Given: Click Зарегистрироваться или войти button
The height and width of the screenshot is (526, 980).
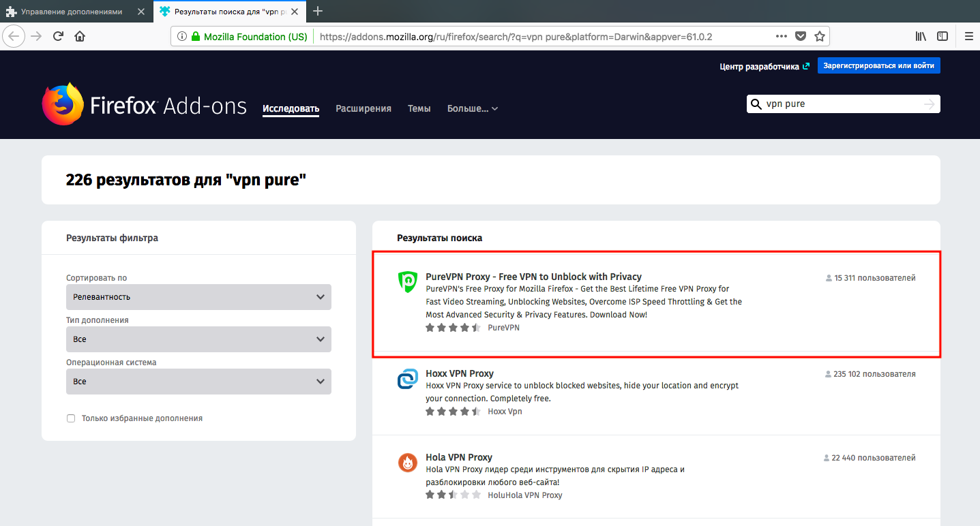Looking at the screenshot, I should (x=879, y=65).
